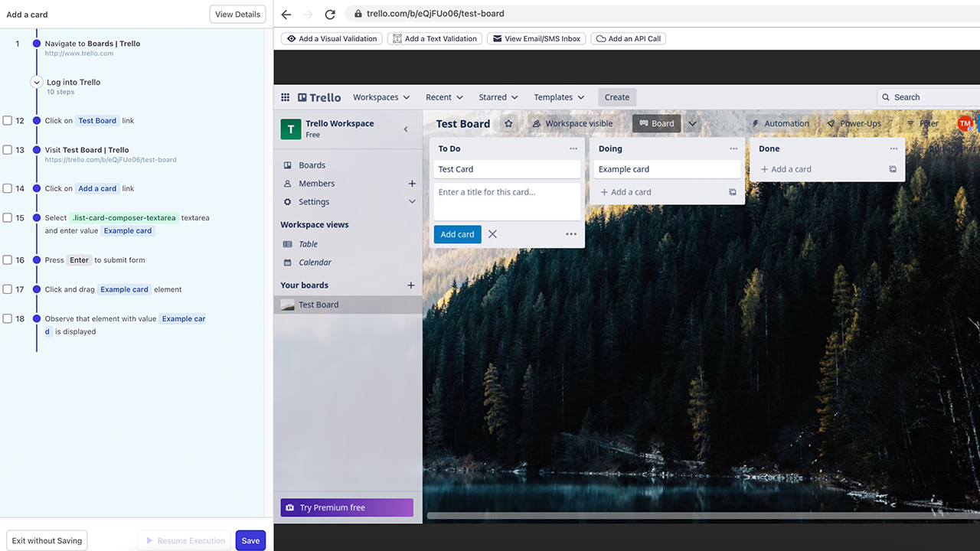Click Try Premium free

click(347, 507)
